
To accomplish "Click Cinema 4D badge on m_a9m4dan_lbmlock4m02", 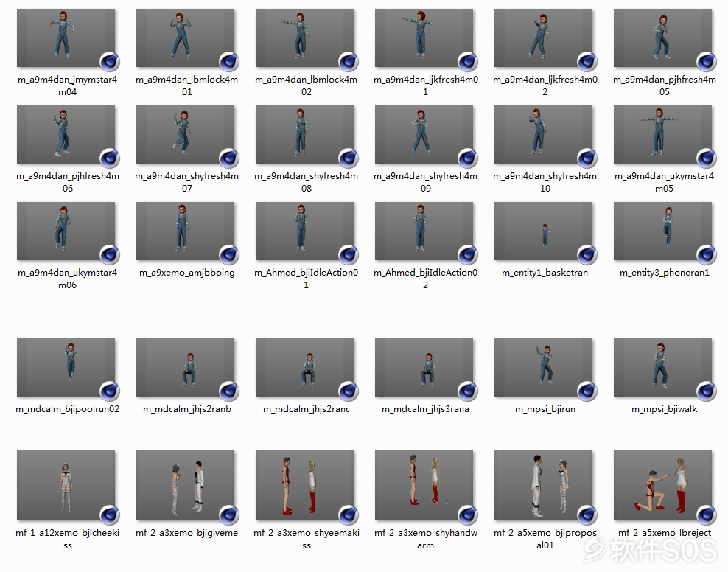I will tap(349, 62).
